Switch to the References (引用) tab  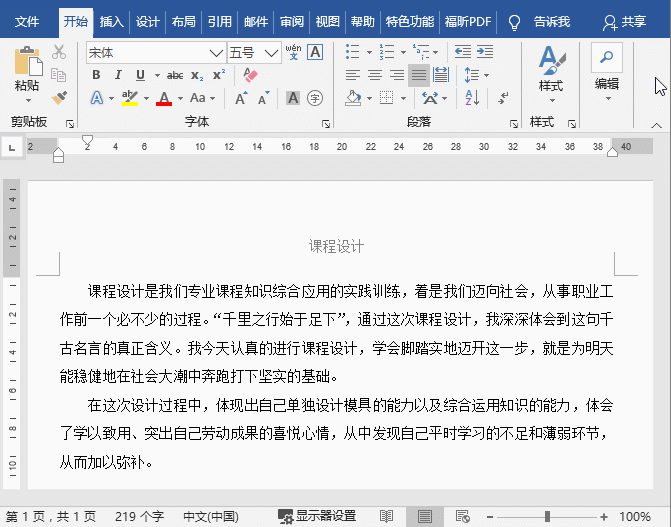point(220,22)
